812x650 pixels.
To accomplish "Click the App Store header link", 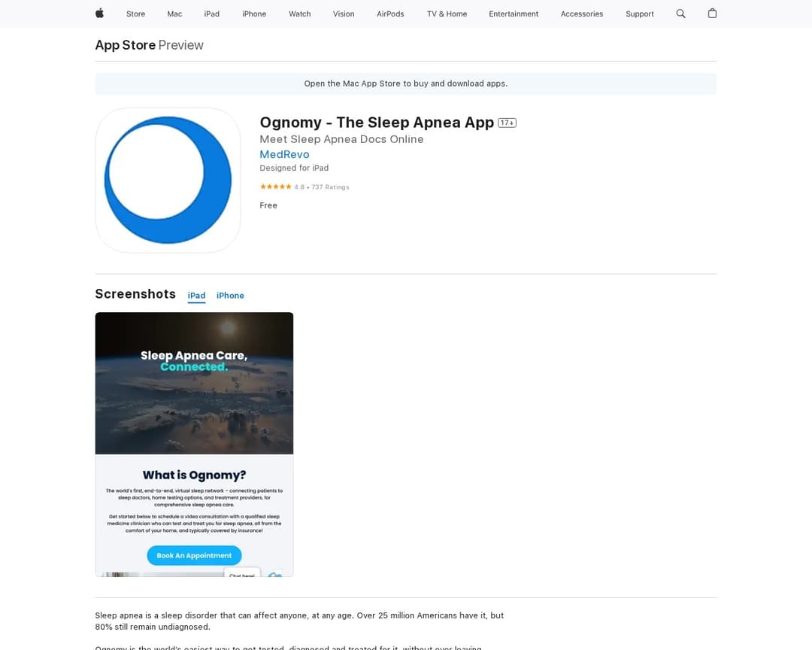I will pos(125,45).
